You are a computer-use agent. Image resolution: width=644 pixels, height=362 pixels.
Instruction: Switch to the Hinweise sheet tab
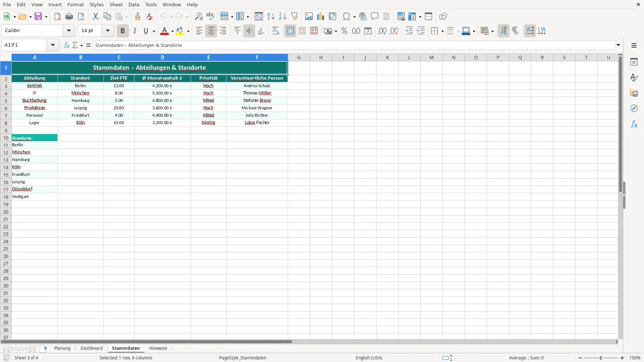(158, 349)
